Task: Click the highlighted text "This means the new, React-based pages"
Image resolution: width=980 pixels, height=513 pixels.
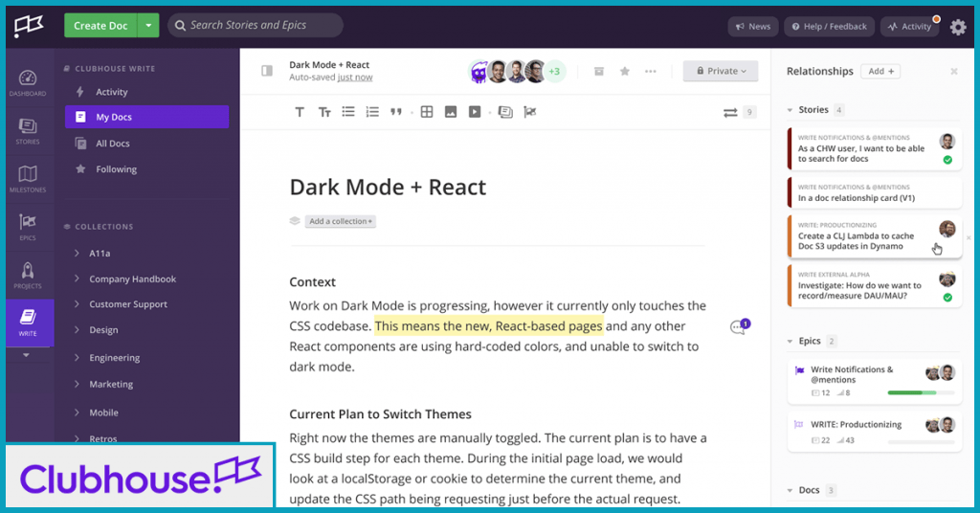Action: [x=489, y=326]
